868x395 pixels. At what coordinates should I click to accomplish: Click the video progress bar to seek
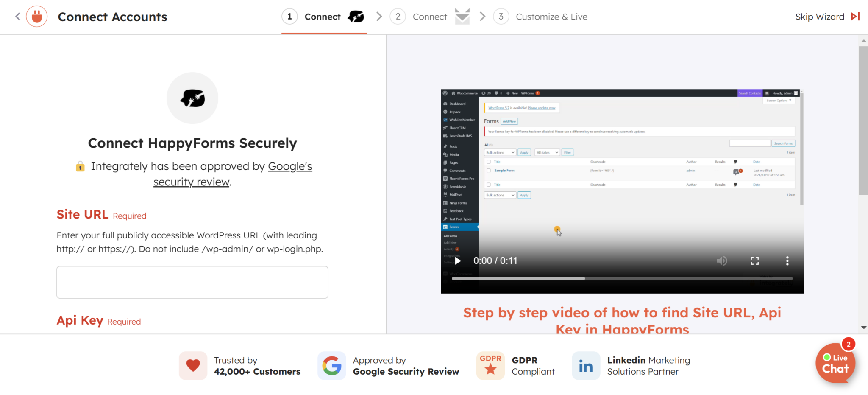click(623, 279)
